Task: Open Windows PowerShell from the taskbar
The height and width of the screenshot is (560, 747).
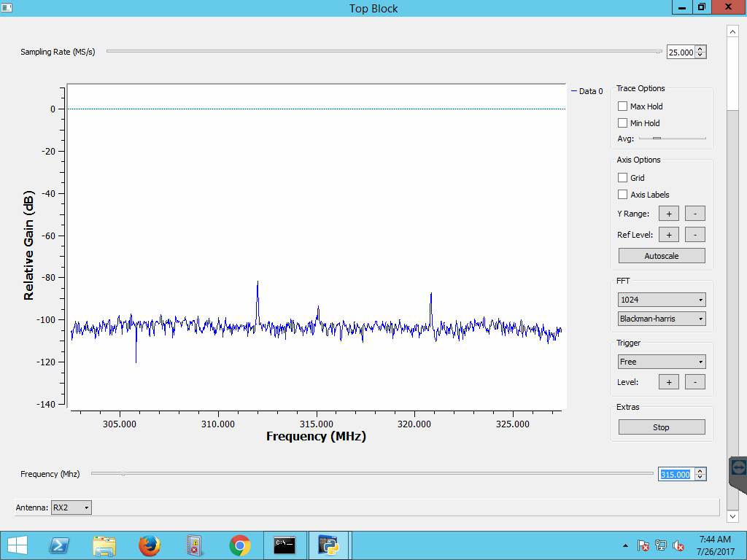Action: 59,545
